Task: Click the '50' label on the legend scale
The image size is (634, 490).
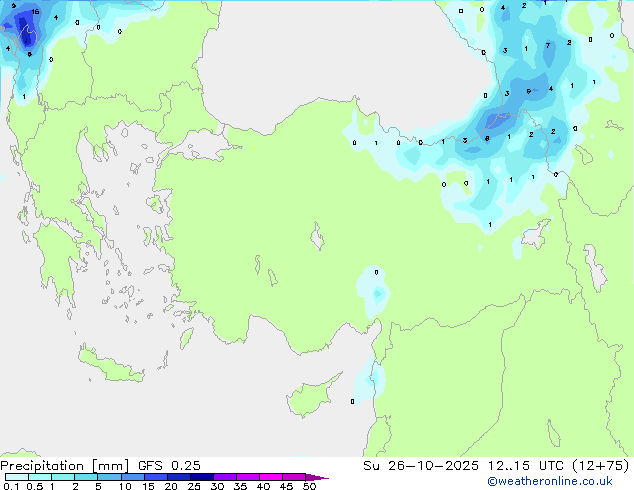Action: pos(309,486)
